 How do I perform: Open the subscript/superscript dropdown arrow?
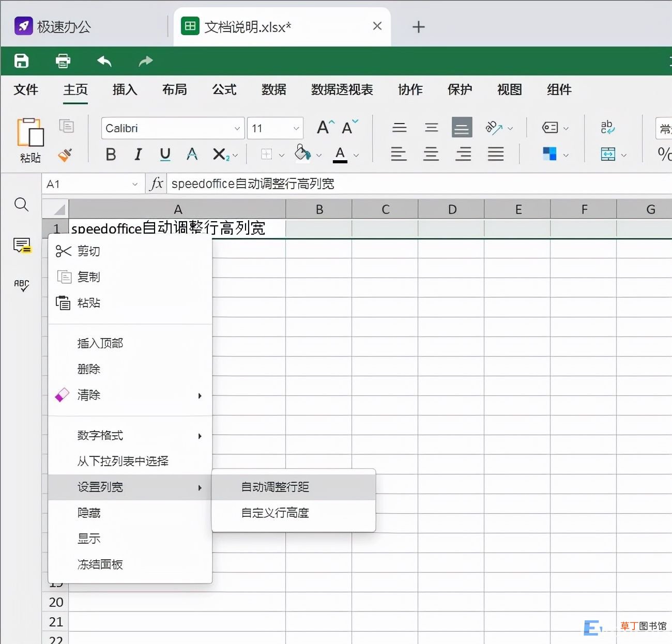point(236,155)
